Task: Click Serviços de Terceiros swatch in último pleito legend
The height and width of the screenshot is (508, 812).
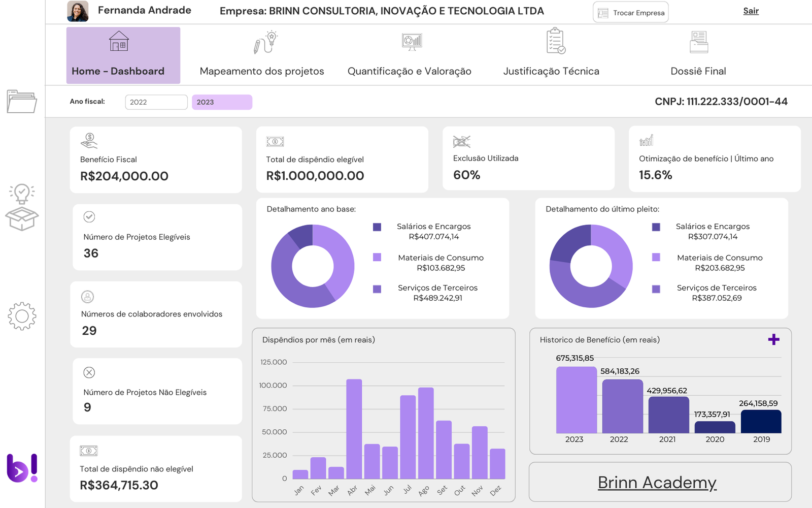Action: click(656, 289)
